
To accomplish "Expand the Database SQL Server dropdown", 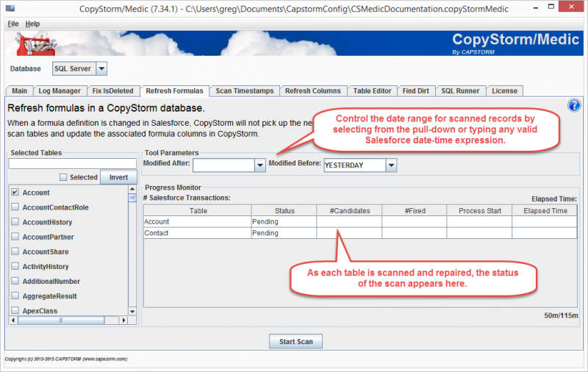I will point(101,68).
